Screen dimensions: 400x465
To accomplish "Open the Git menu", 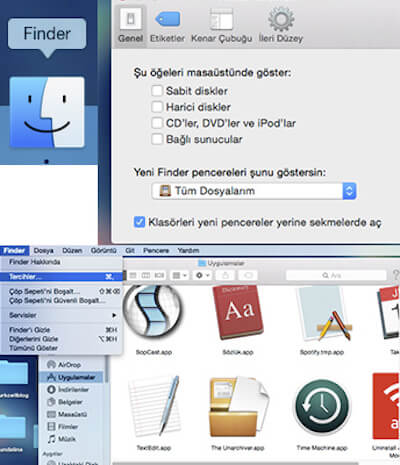I will point(130,250).
